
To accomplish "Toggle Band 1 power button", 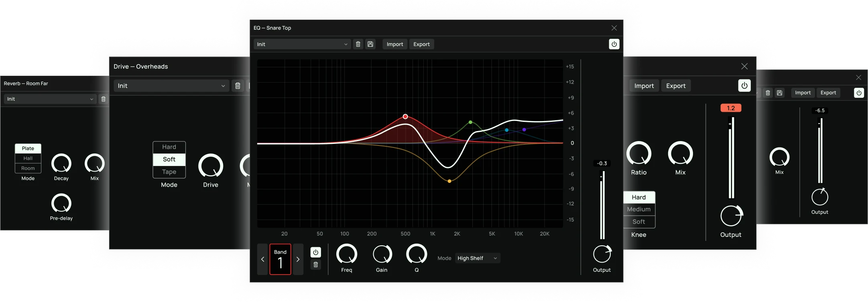I will 316,252.
